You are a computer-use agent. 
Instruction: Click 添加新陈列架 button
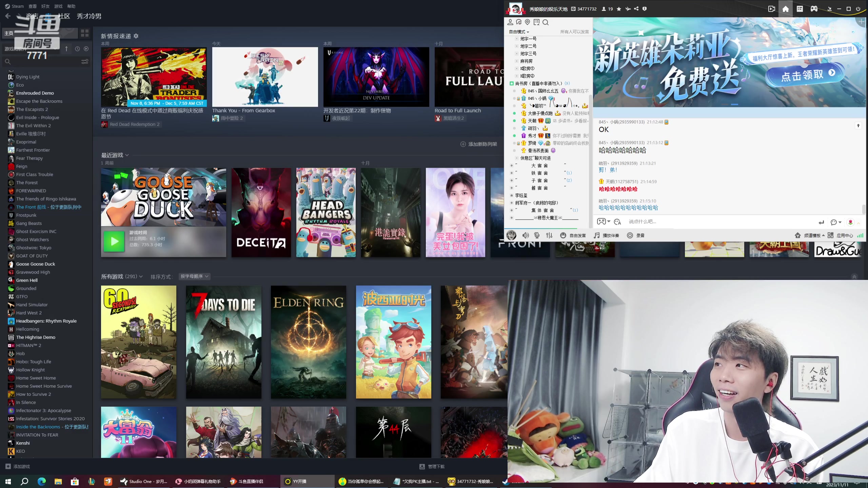478,144
